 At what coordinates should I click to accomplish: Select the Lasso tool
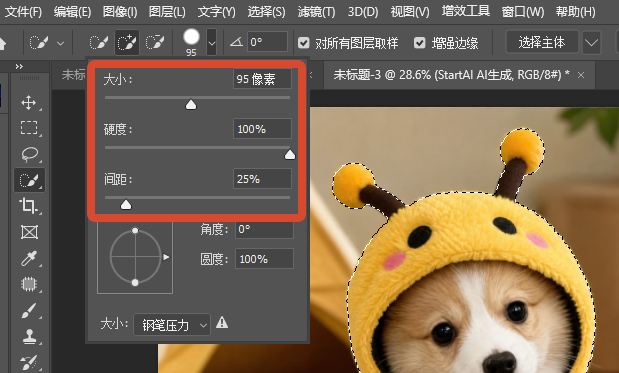click(x=30, y=154)
